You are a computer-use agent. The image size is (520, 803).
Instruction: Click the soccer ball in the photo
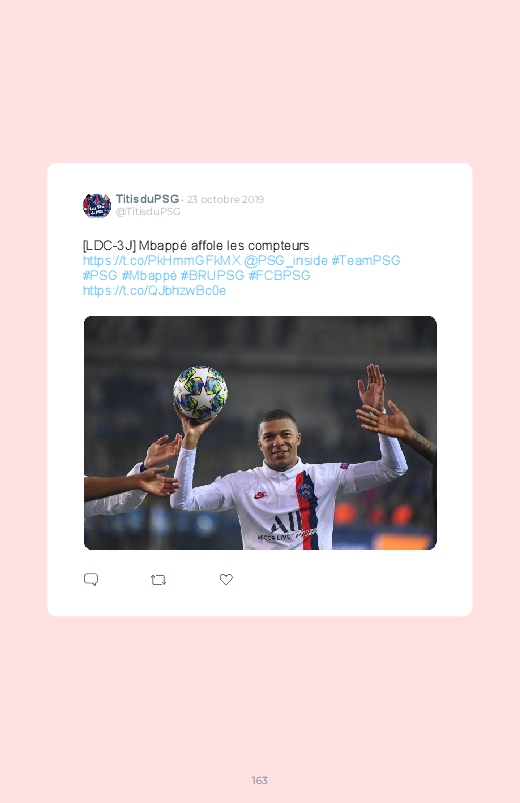point(200,393)
